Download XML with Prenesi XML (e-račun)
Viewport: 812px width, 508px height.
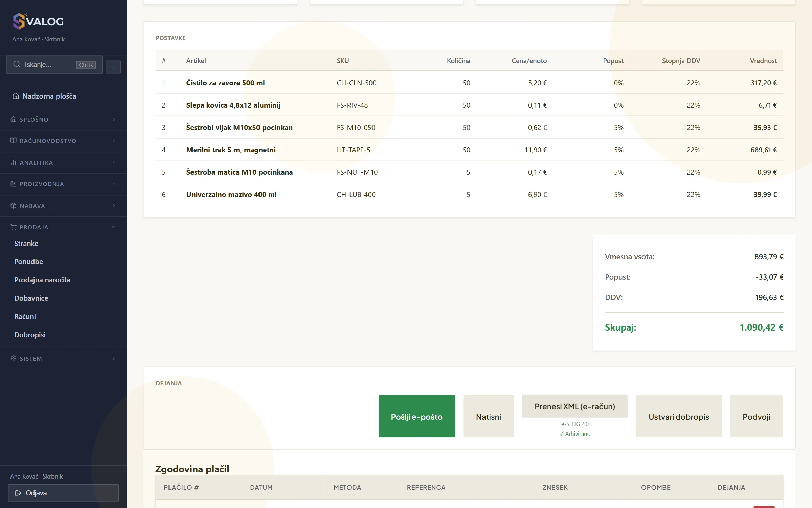[x=574, y=406]
